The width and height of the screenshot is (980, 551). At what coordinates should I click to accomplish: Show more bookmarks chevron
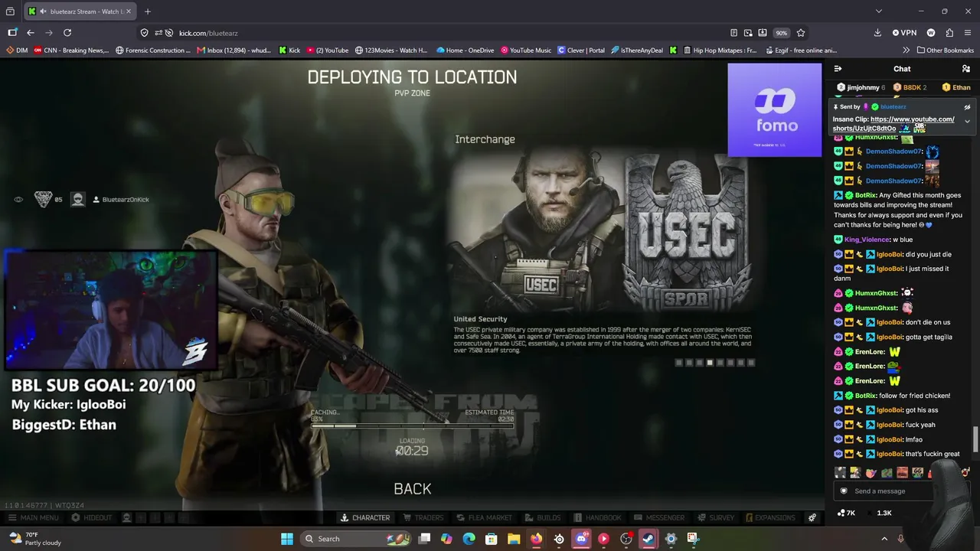906,51
